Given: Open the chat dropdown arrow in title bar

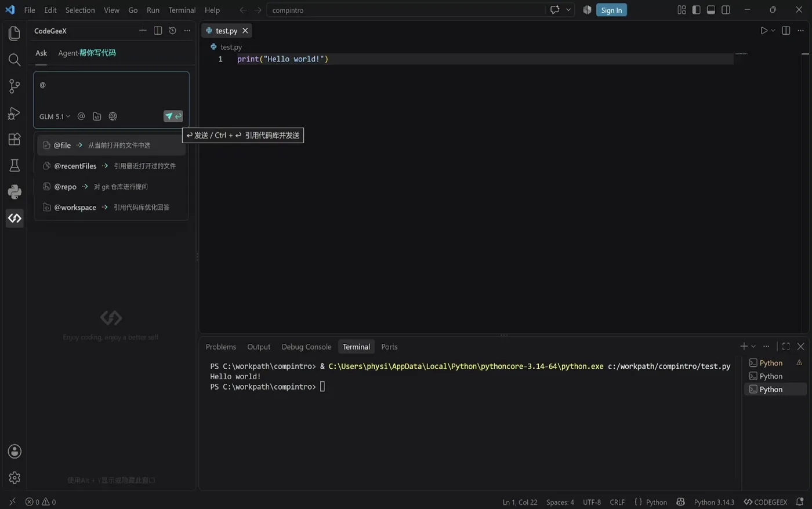Looking at the screenshot, I should click(568, 10).
